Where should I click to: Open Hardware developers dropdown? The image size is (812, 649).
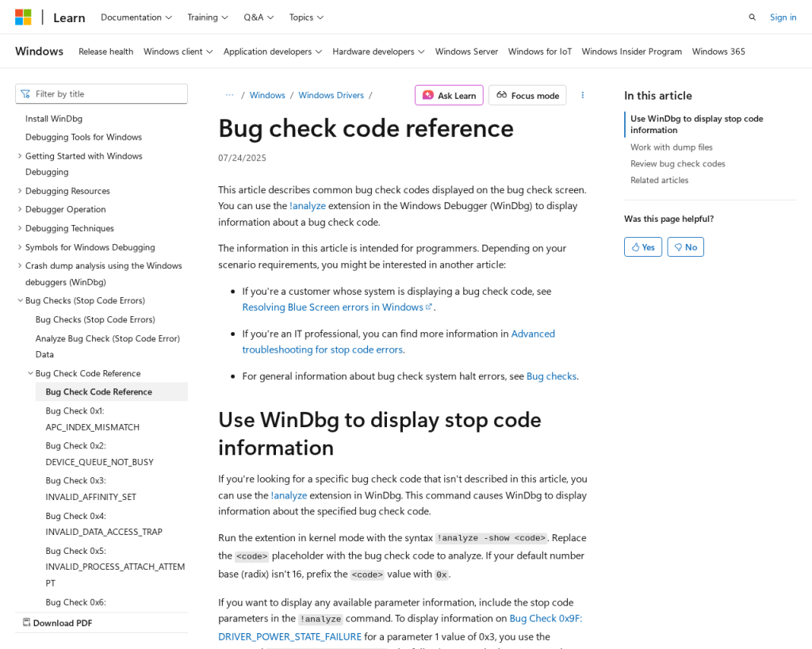(378, 52)
